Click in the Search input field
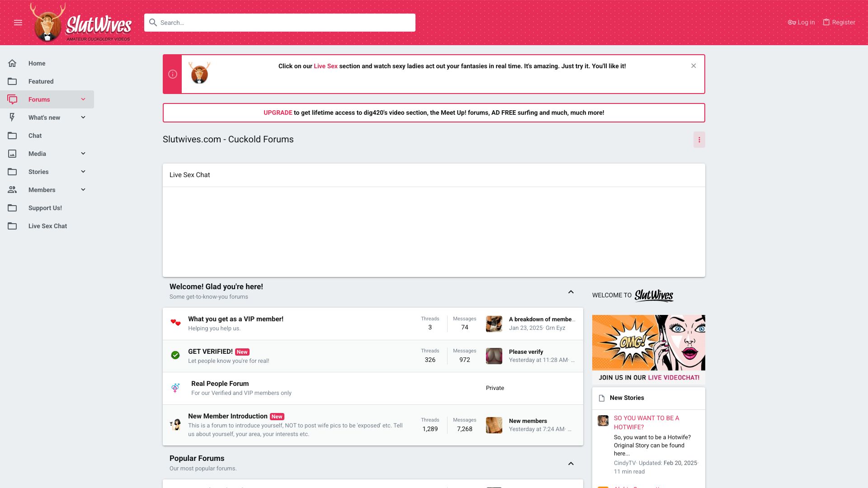868x488 pixels. pos(285,23)
